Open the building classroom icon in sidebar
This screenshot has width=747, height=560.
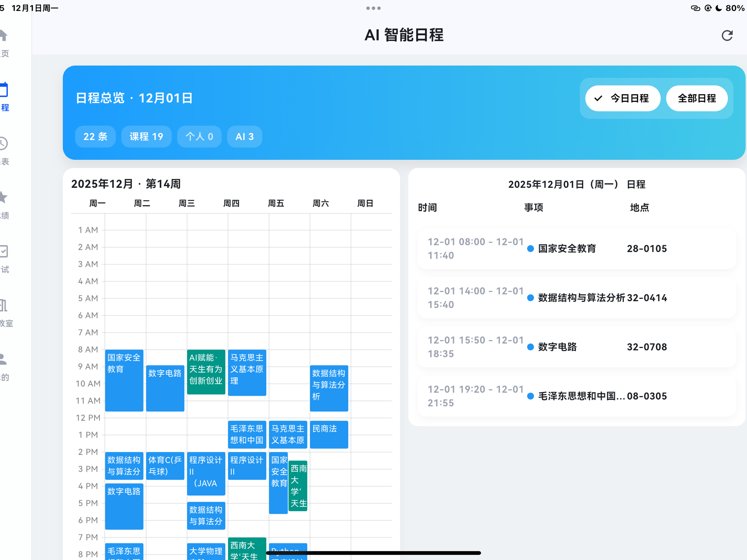click(x=3, y=305)
